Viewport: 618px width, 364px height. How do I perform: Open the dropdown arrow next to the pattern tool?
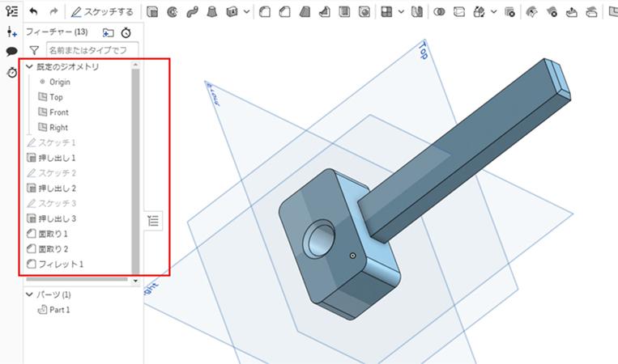point(400,12)
